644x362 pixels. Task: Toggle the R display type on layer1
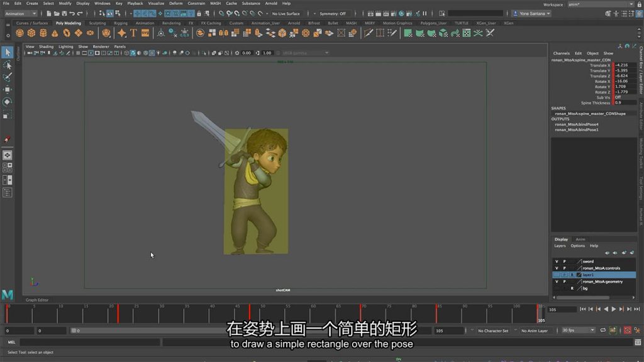coord(572,275)
